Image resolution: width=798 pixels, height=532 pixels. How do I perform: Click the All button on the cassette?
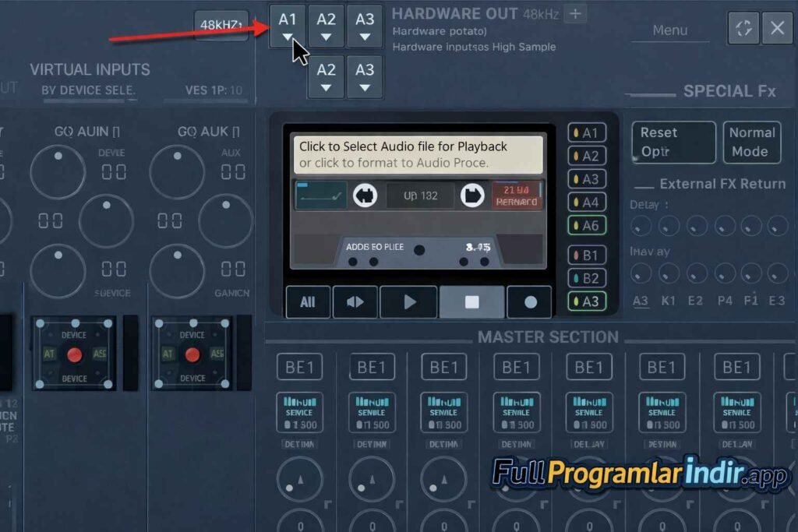[x=308, y=302]
